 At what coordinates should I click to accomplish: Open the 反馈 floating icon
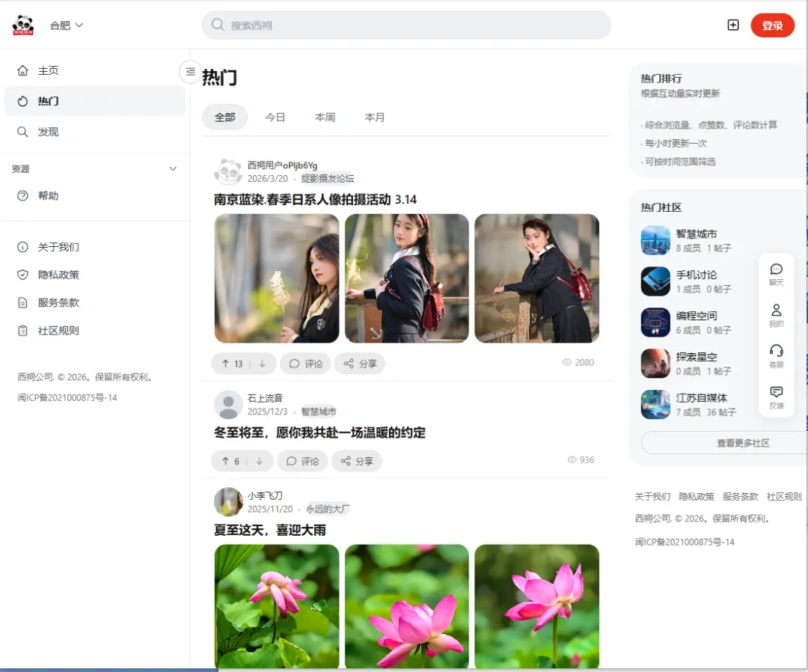tap(776, 397)
